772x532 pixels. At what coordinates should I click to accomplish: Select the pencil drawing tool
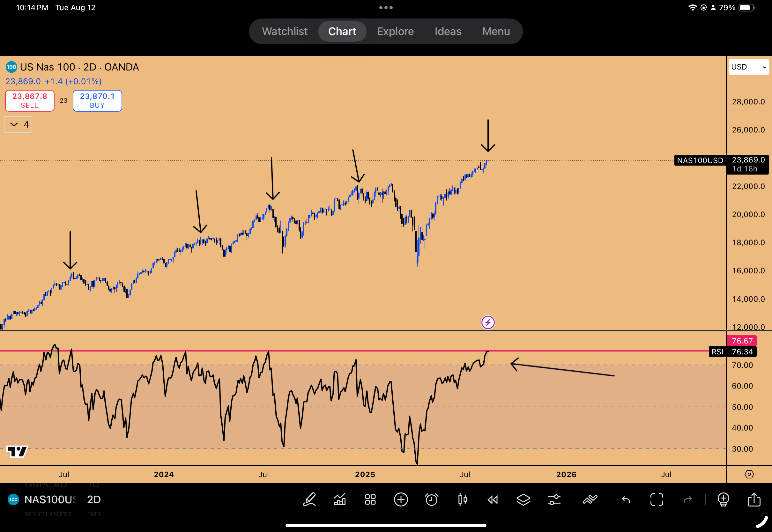click(309, 500)
